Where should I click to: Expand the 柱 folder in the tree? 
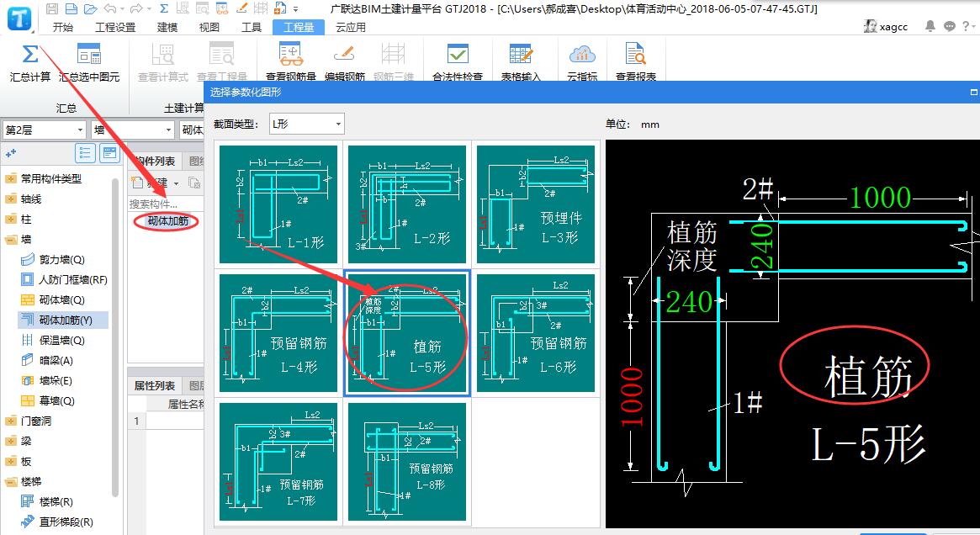[x=11, y=220]
